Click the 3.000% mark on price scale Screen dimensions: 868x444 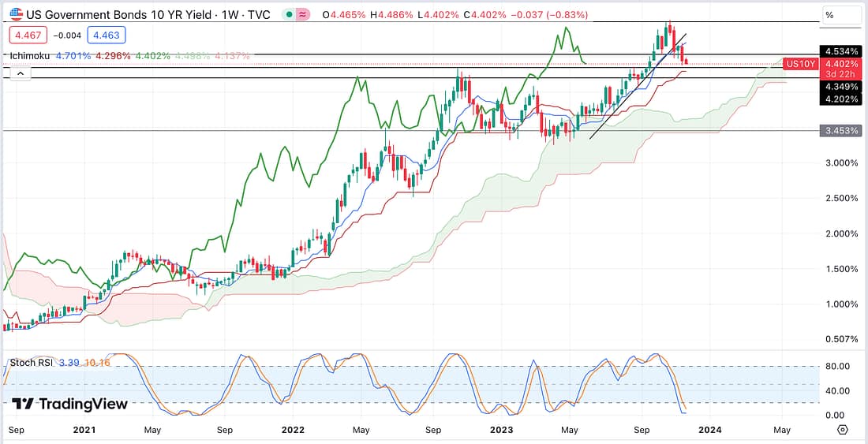click(x=841, y=163)
